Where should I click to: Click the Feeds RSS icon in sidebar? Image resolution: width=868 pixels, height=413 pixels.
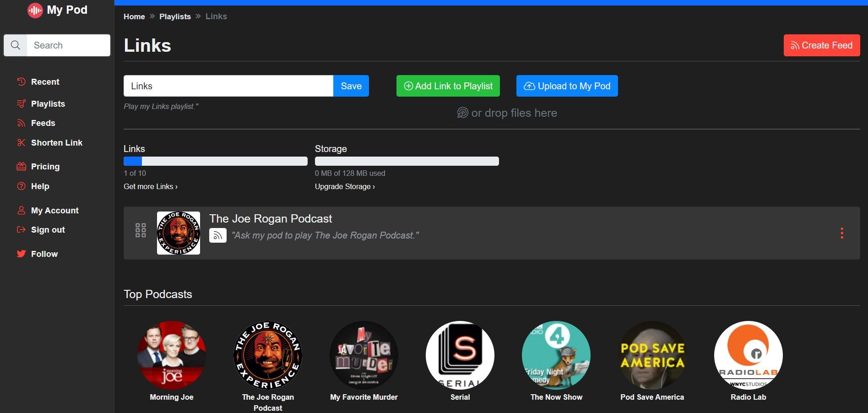pos(21,123)
